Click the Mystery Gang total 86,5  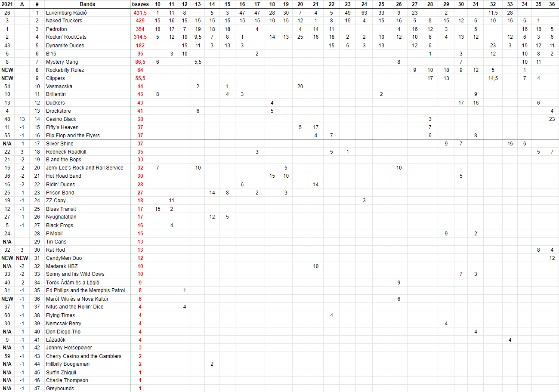point(140,62)
